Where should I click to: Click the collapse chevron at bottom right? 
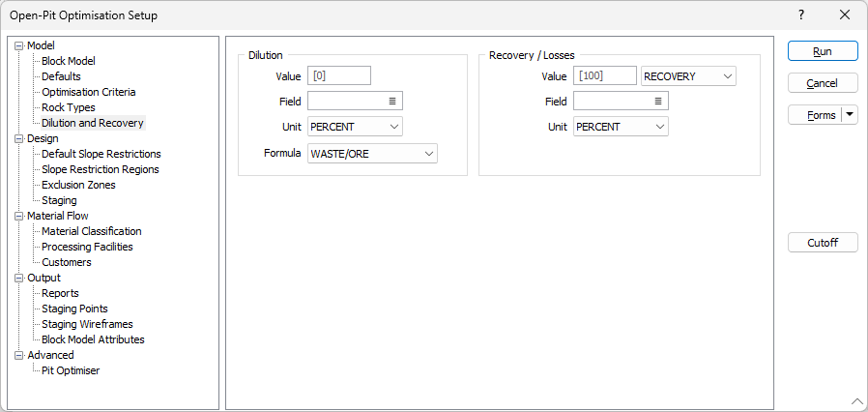coord(856,401)
